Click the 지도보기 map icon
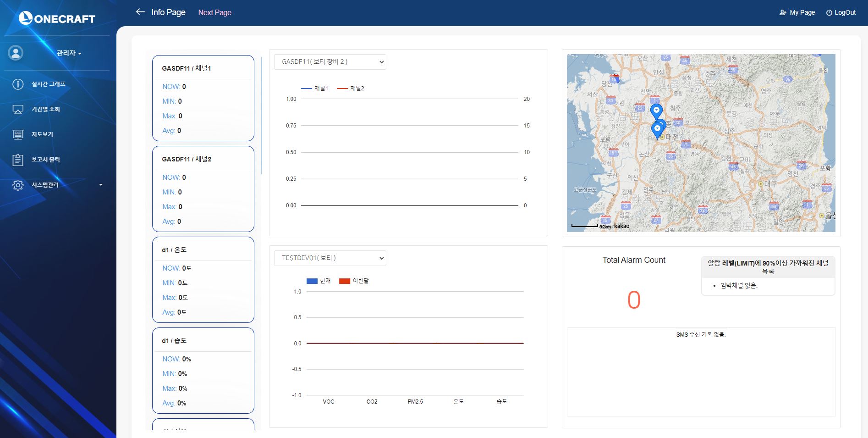 pyautogui.click(x=18, y=134)
